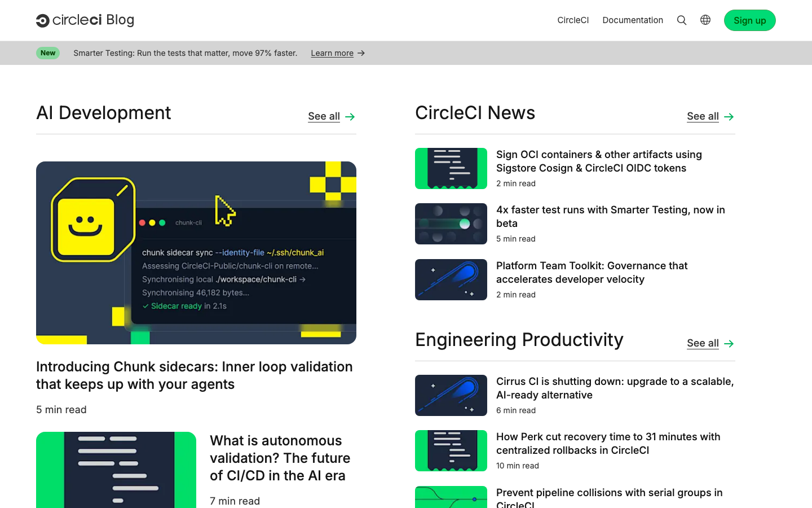
Task: Open How Perk cut recovery time article title
Action: coord(608,444)
